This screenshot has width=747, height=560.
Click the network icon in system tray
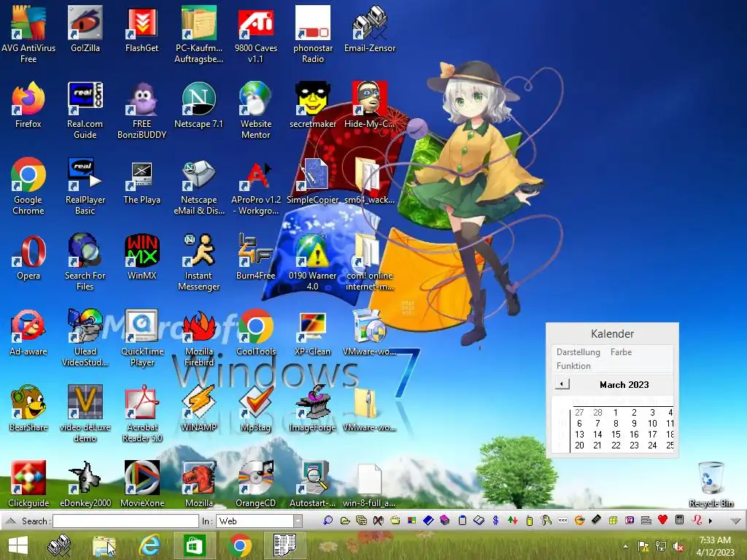click(661, 546)
